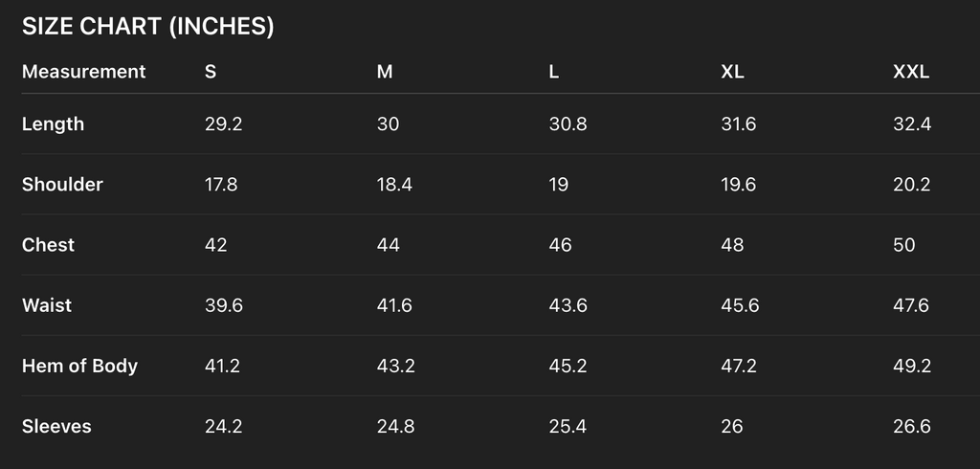Select the Sleeves row label

(56, 426)
